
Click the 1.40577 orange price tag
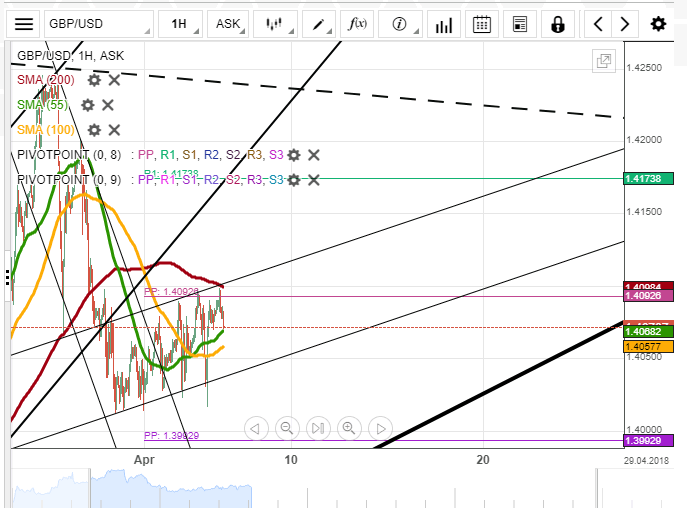648,347
